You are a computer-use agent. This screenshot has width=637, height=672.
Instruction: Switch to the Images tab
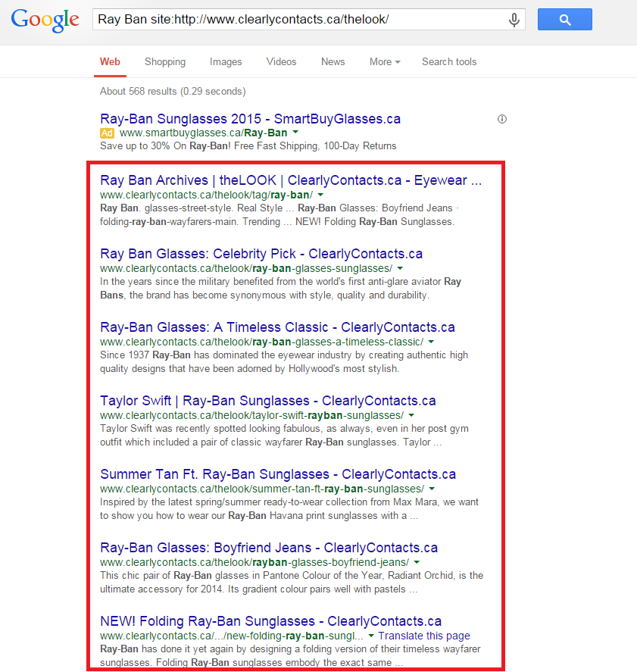point(226,62)
